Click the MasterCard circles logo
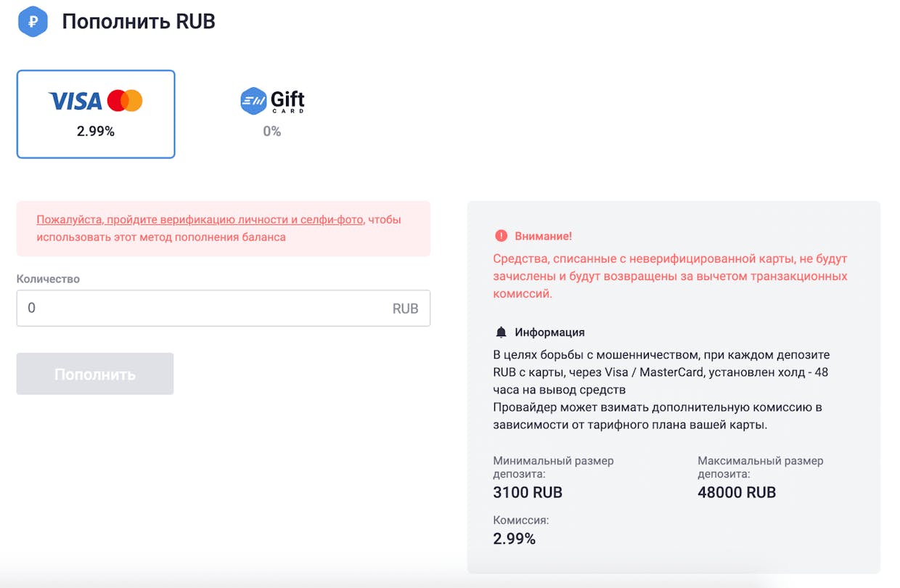Image resolution: width=900 pixels, height=588 pixels. tap(125, 101)
